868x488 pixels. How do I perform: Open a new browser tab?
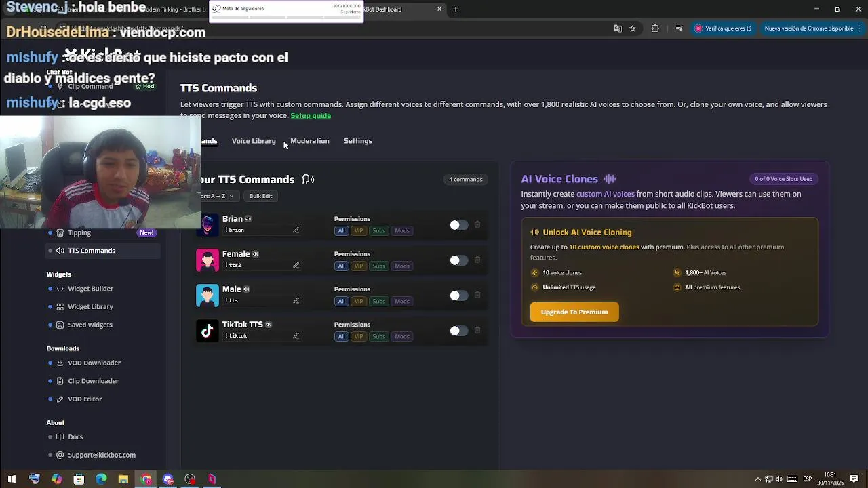point(456,9)
